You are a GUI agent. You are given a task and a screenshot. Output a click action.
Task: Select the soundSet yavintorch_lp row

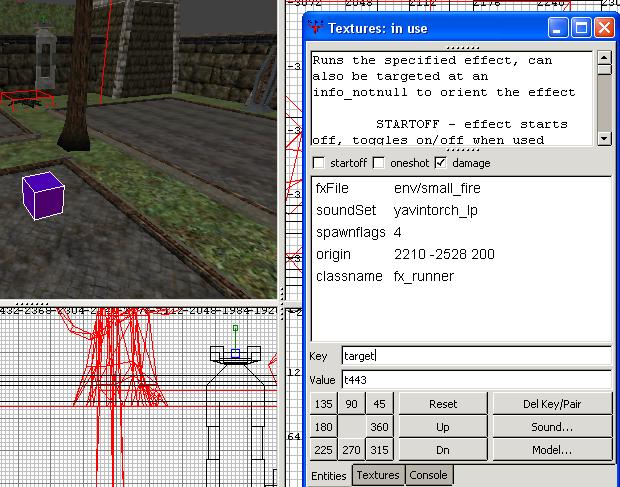coord(461,210)
